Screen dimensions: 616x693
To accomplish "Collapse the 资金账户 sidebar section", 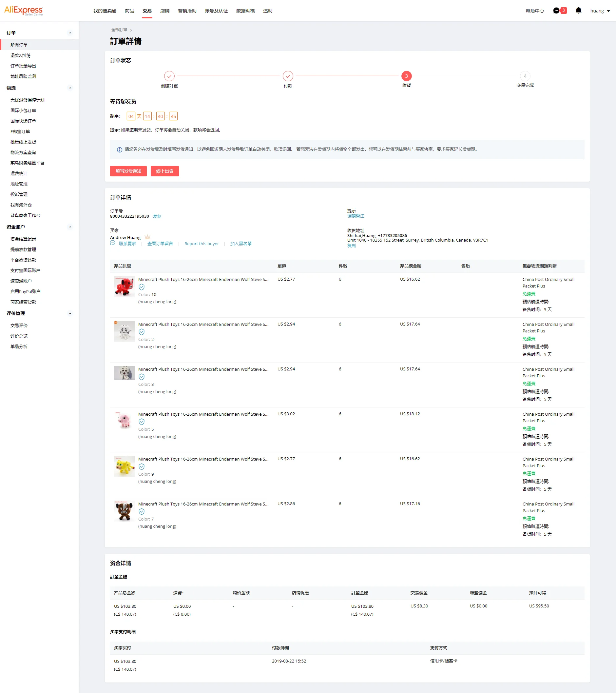I will (70, 227).
